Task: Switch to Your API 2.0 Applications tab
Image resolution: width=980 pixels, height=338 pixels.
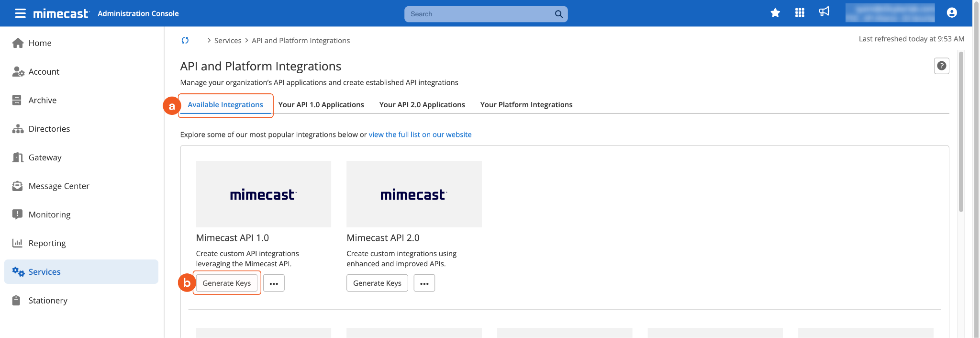Action: point(422,105)
